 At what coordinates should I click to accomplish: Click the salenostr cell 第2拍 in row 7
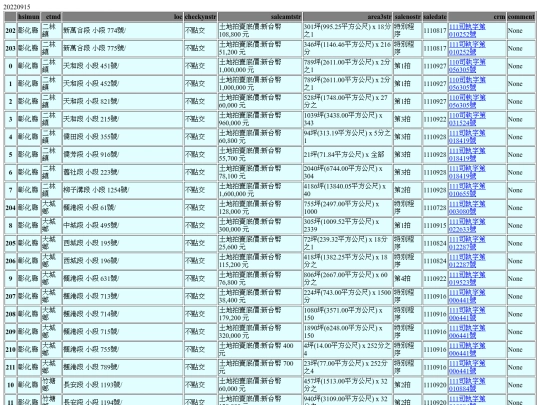[x=407, y=190]
